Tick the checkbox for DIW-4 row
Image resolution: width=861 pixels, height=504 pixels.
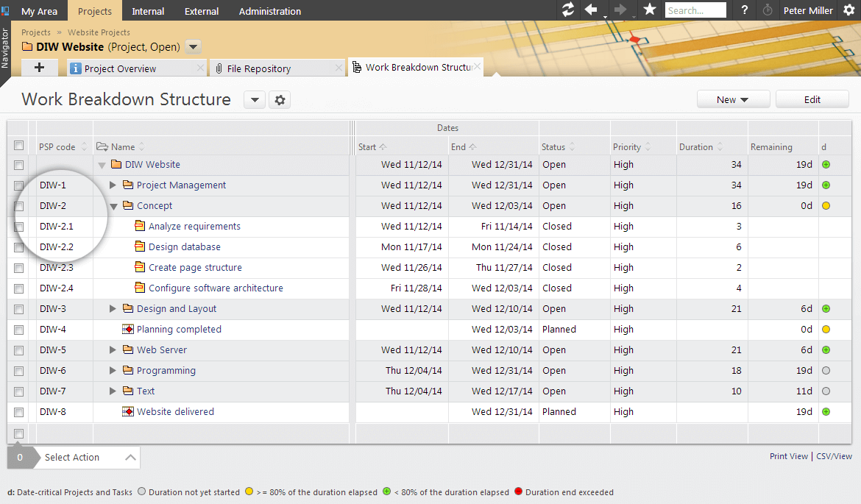point(18,330)
